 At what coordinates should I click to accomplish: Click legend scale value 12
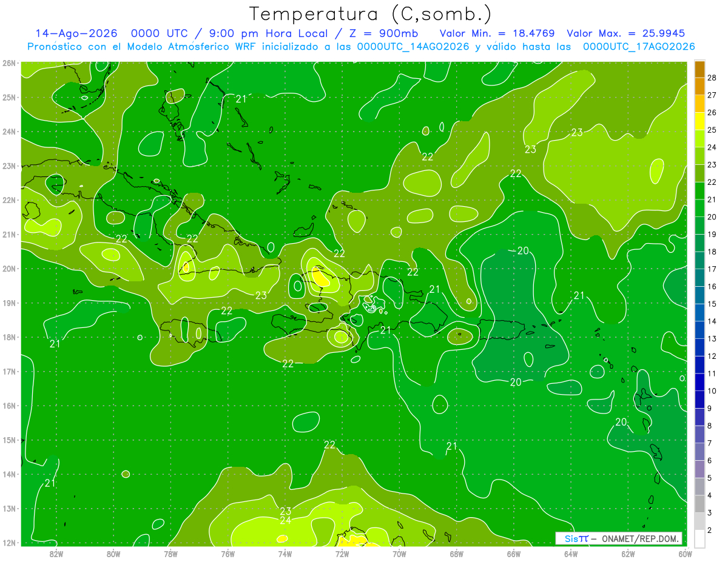(x=712, y=356)
